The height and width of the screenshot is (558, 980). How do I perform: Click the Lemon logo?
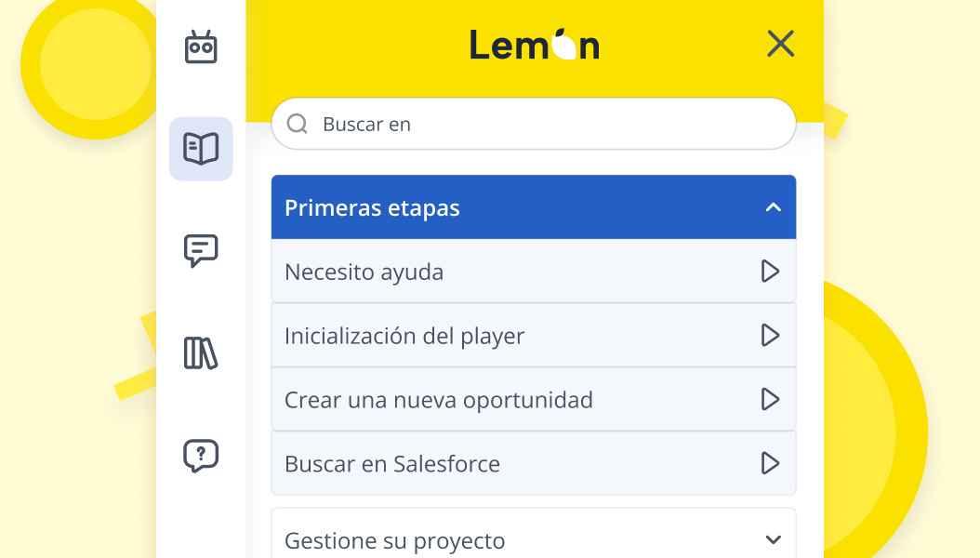tap(534, 44)
